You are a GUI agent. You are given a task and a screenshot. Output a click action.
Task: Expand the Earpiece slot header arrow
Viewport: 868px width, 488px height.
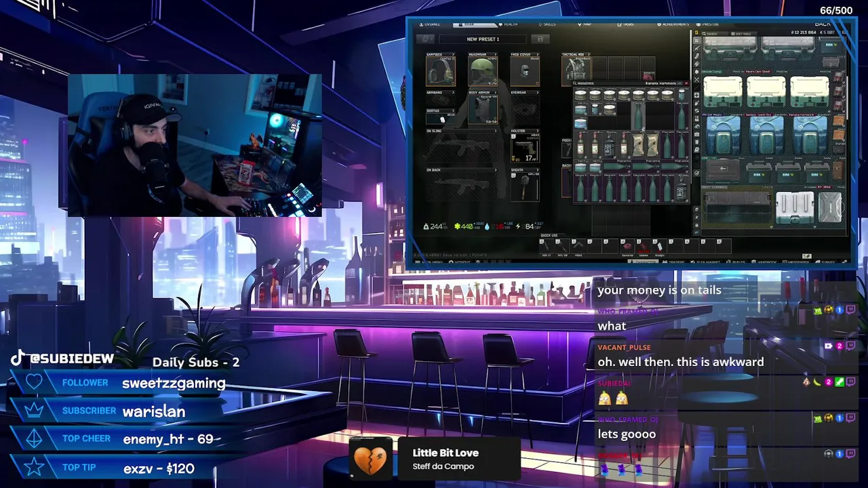coord(453,54)
